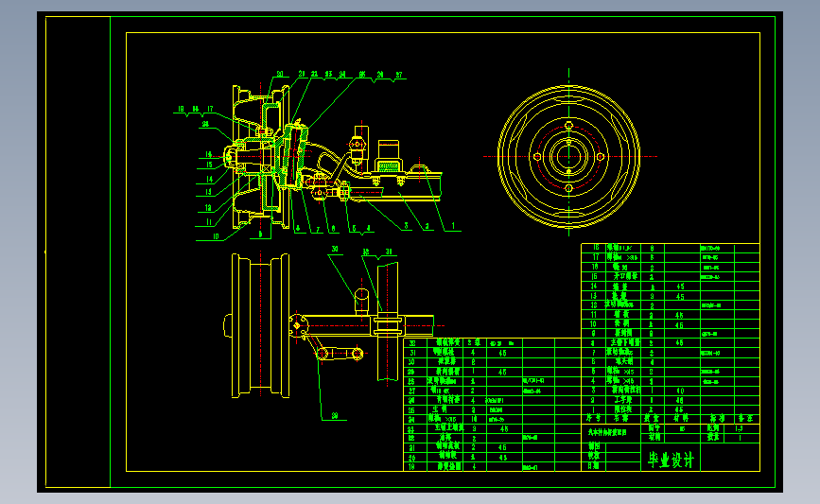Select the tie-rod arm in plan view

click(x=340, y=354)
